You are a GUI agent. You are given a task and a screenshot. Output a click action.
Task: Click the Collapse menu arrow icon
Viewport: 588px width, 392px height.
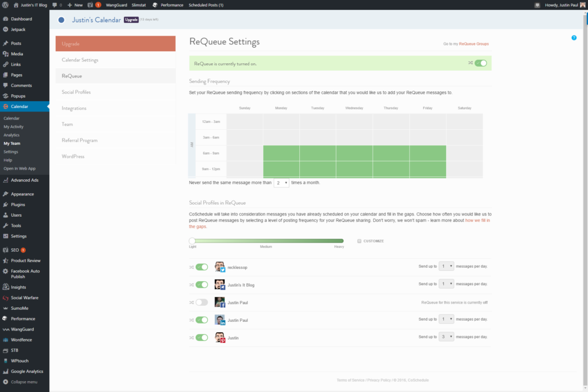coord(6,382)
